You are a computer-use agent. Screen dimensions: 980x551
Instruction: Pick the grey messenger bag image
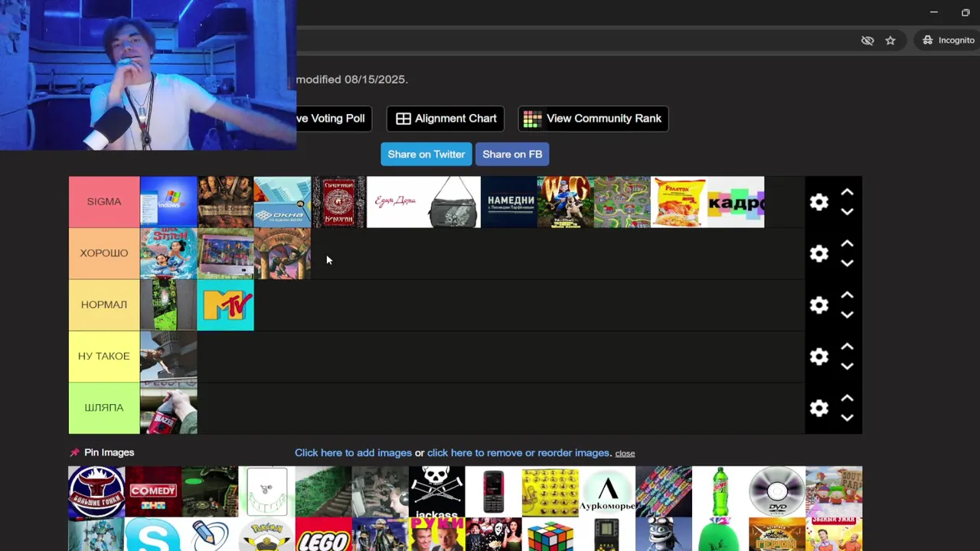(x=452, y=202)
